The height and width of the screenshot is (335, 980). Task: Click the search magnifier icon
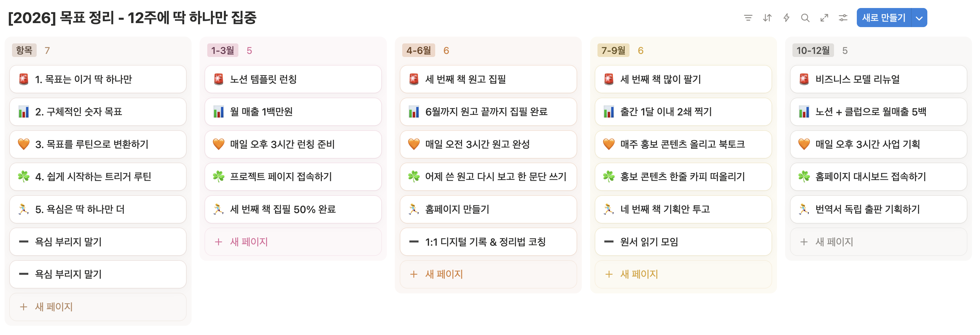coord(805,18)
